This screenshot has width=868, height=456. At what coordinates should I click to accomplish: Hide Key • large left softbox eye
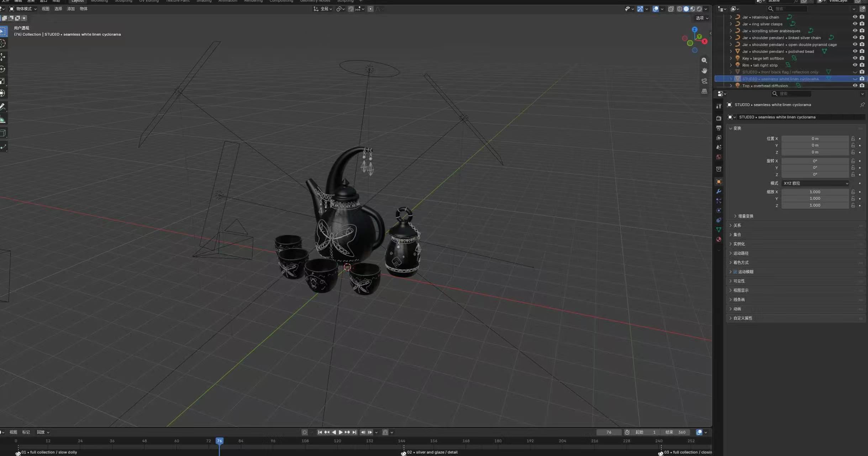click(x=855, y=58)
